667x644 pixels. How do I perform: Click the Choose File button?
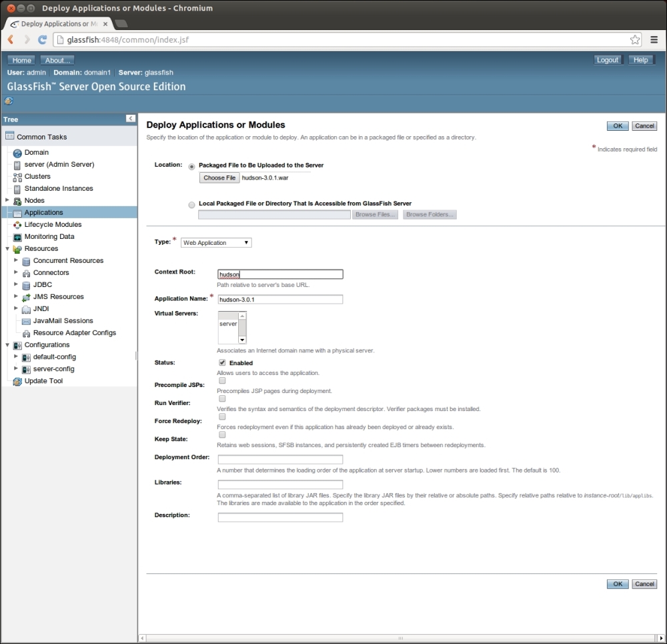click(x=219, y=178)
